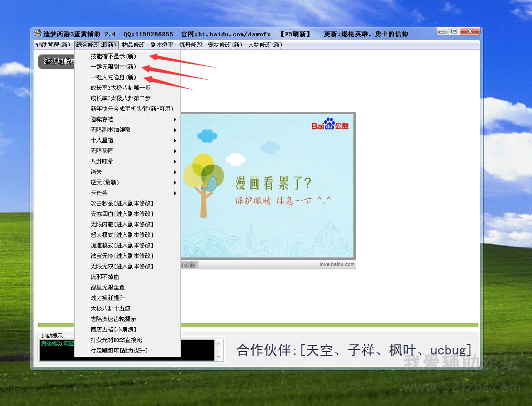Viewport: 532px width, 406px height.
Task: Choose 禄星无限金鱼 entry
Action: point(127,288)
